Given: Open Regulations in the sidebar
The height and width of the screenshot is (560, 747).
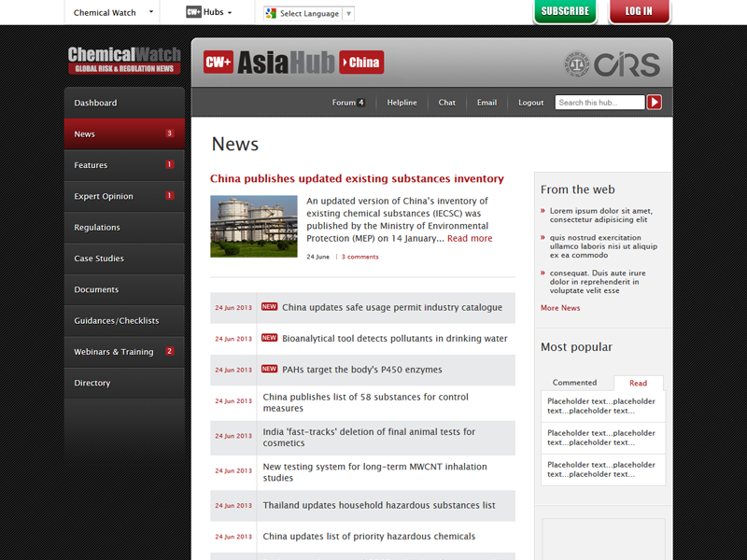Looking at the screenshot, I should 97,228.
